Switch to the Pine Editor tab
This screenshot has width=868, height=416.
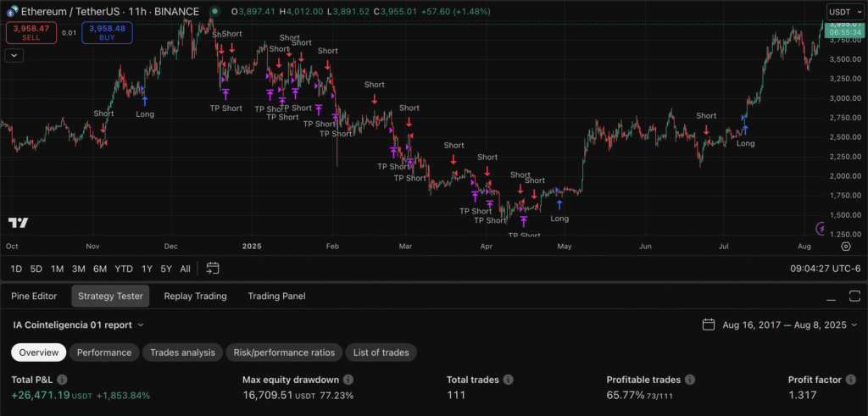point(34,296)
